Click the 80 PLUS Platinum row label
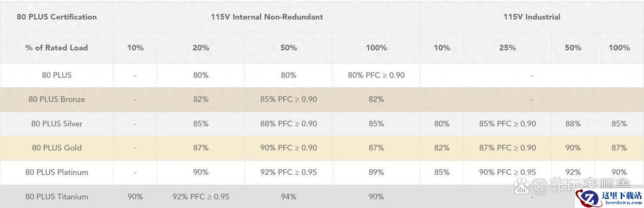This screenshot has height=208, width=644. click(x=57, y=172)
